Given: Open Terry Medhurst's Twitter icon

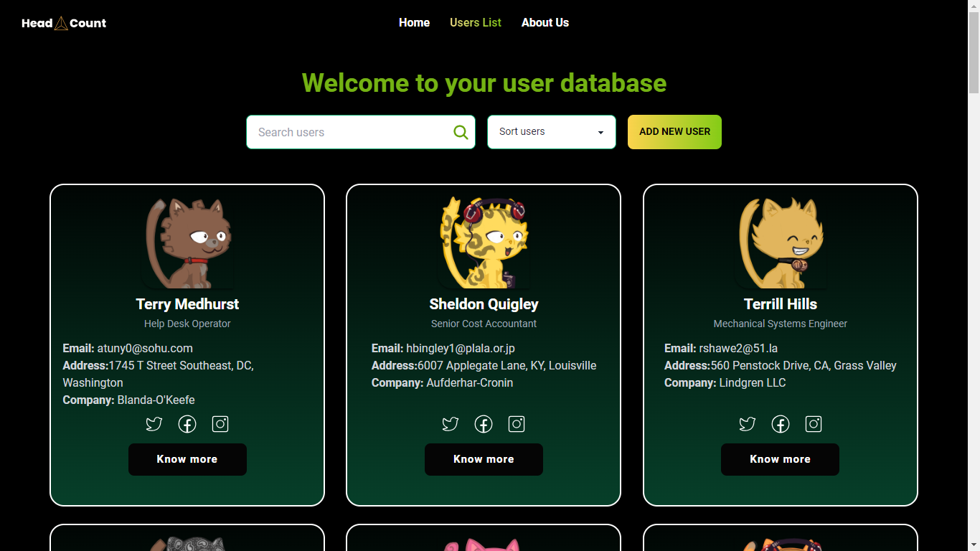Looking at the screenshot, I should (154, 424).
